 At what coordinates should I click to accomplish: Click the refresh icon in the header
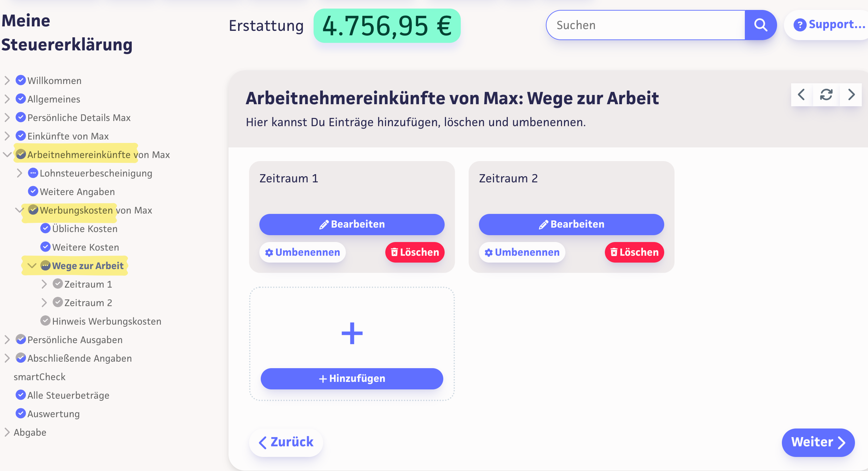pyautogui.click(x=826, y=95)
